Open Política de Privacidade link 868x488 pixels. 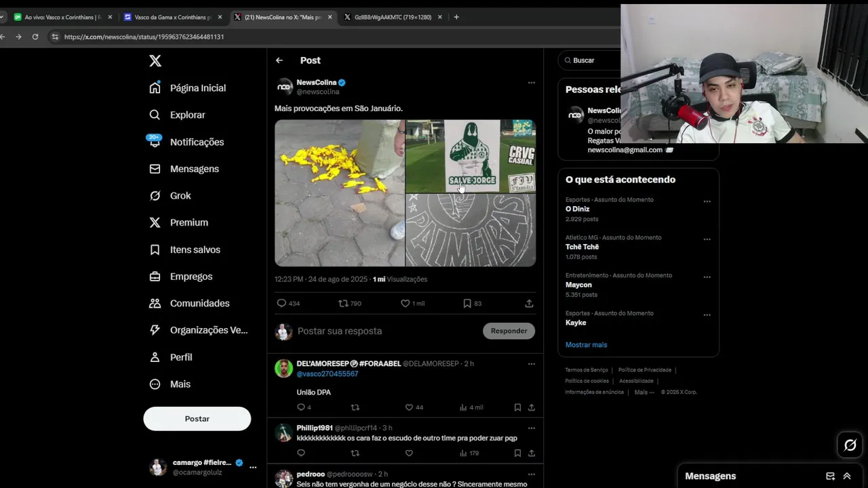coord(645,370)
